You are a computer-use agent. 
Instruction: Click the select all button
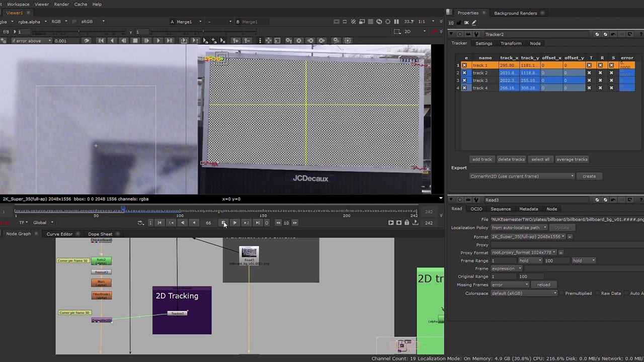click(x=540, y=159)
